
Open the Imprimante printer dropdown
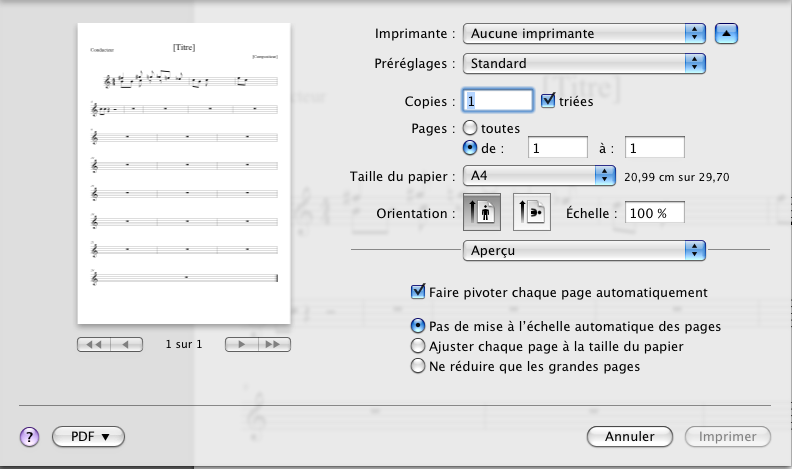585,34
